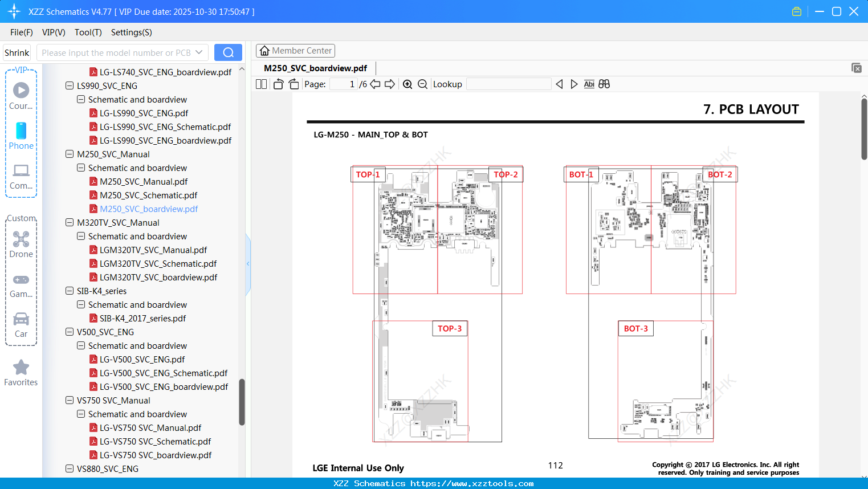Switch to the M250_SVC_boardview.pdf tab
The image size is (868, 489).
tap(316, 68)
